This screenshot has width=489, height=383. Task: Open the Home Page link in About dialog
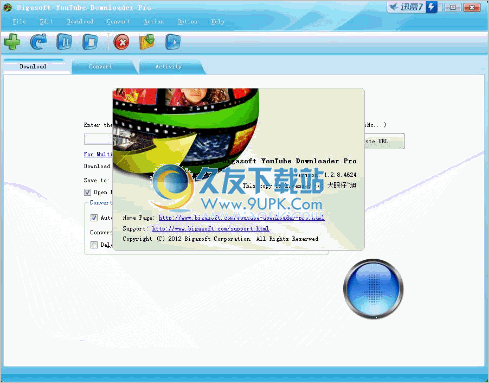(241, 218)
